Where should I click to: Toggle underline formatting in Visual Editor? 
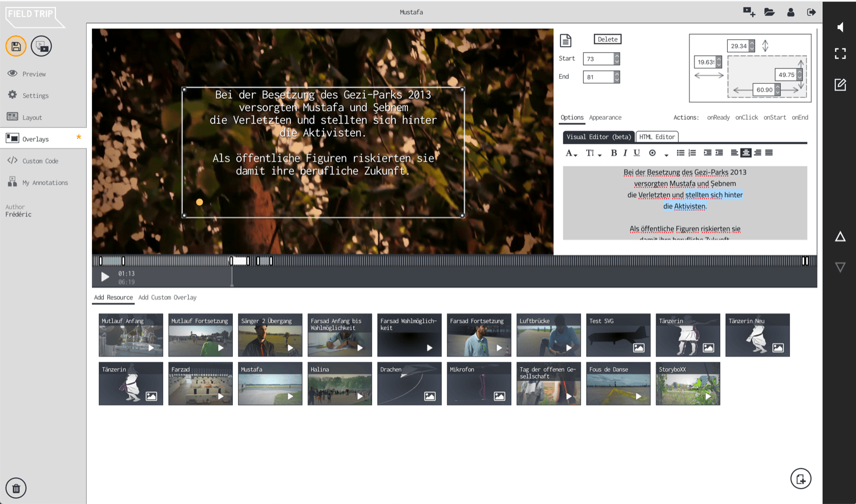coord(637,153)
